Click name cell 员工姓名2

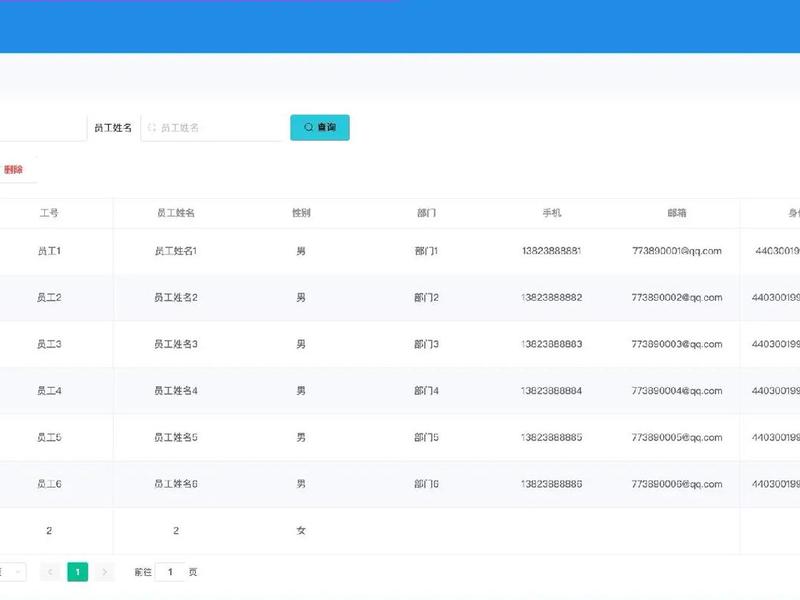[x=176, y=297]
